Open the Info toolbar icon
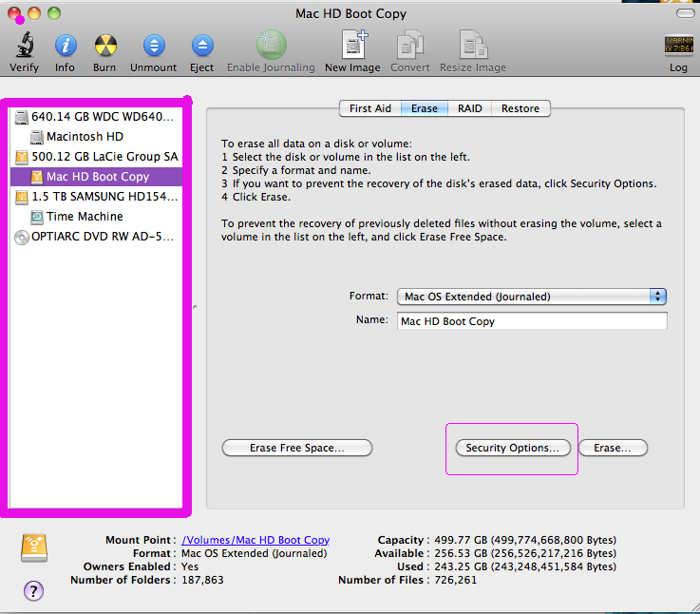 [x=66, y=46]
